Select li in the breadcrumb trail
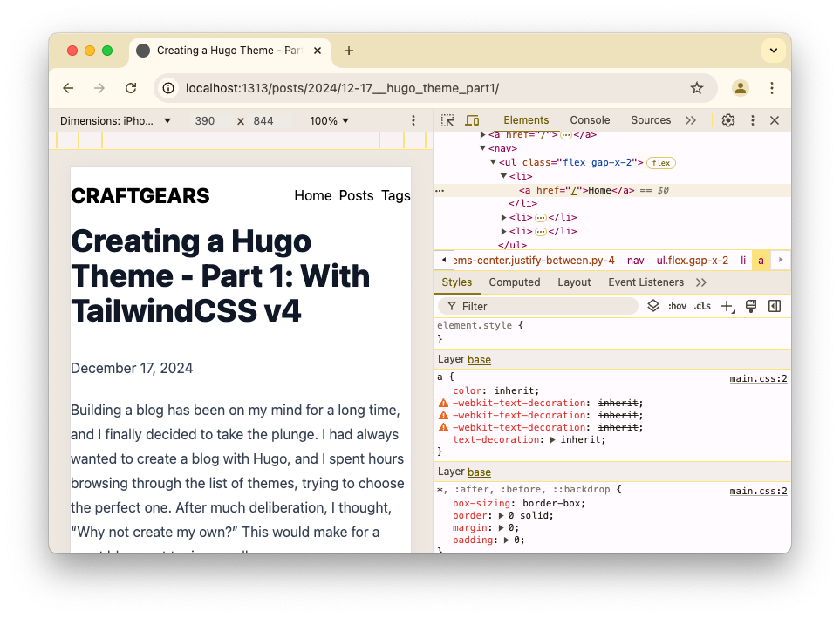Viewport: 840px width, 618px height. pos(743,261)
